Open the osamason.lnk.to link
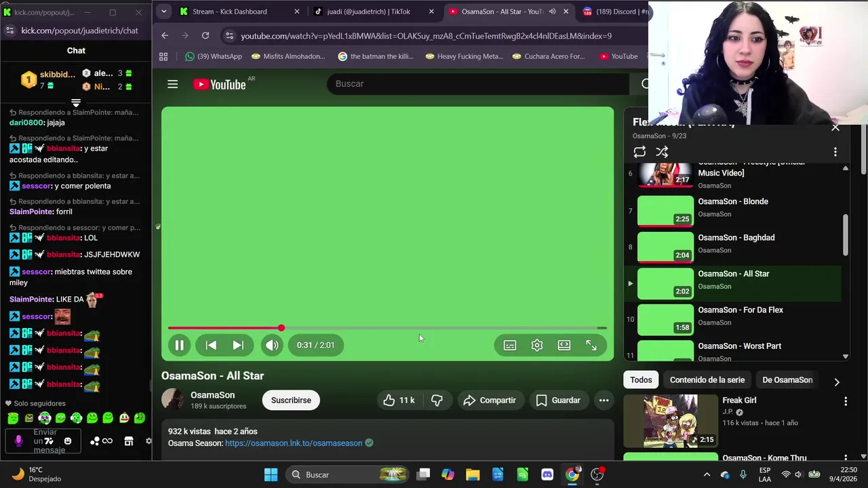 [294, 443]
